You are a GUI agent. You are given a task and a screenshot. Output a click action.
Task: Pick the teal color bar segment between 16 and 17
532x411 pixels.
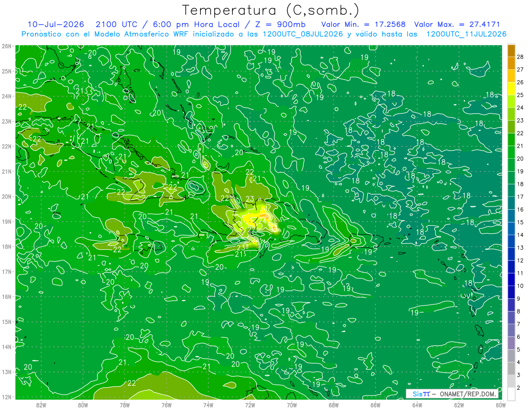click(x=511, y=204)
